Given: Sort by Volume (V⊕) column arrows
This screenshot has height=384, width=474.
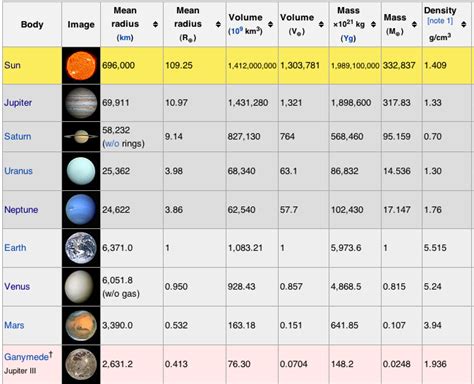Looking at the screenshot, I should pos(321,24).
